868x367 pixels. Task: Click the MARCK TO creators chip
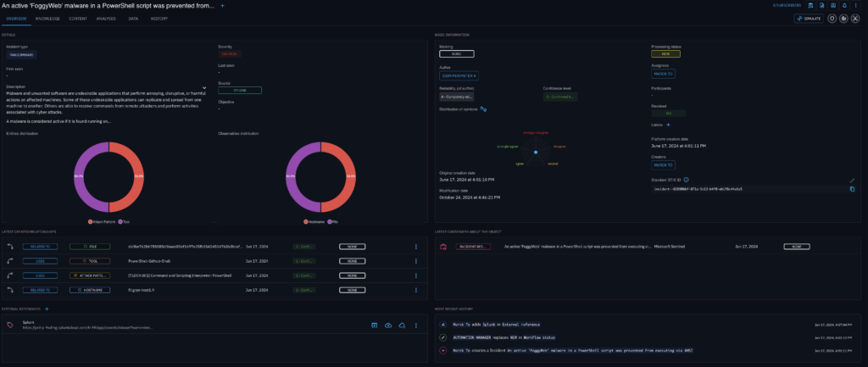tap(663, 165)
